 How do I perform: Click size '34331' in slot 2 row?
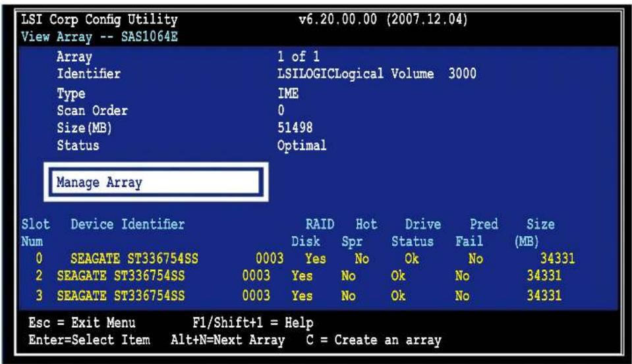point(544,275)
